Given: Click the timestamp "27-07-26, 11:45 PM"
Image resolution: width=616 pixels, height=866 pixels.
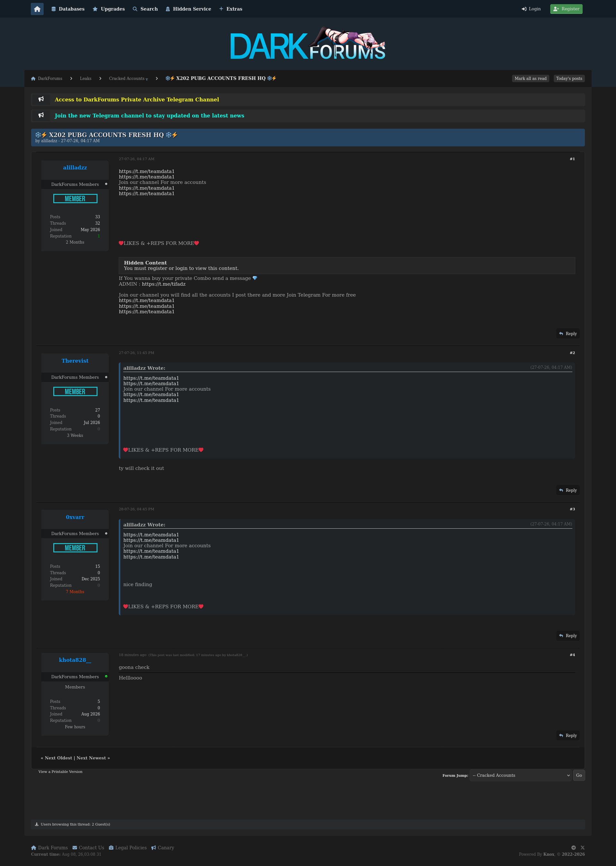Looking at the screenshot, I should 137,353.
